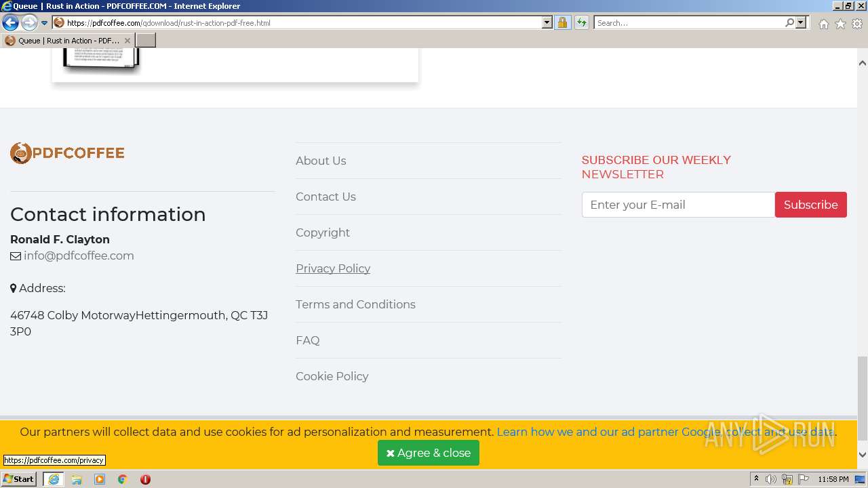Open the Terms and Conditions link
The width and height of the screenshot is (868, 488).
(355, 304)
